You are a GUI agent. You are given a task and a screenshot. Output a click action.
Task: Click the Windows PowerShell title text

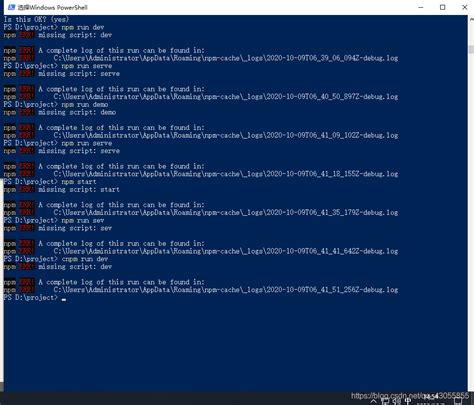click(53, 7)
